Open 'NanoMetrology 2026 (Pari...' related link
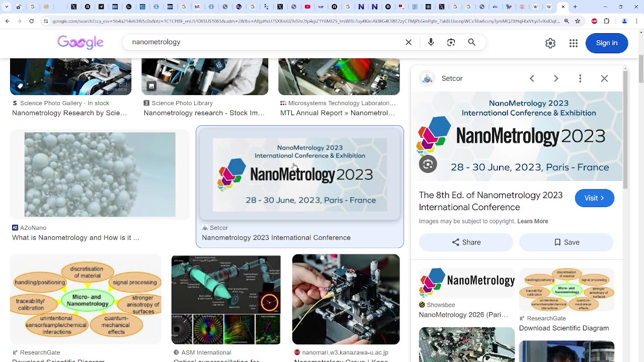 [463, 315]
